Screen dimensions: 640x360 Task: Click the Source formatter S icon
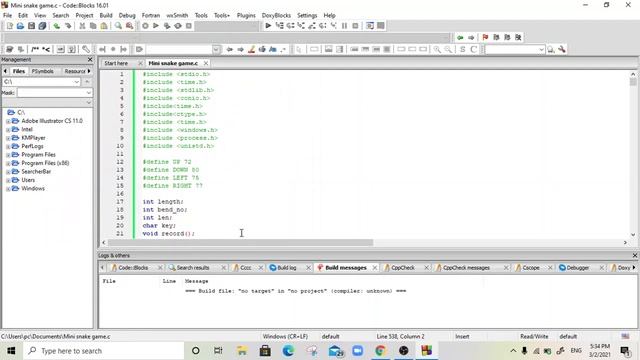(462, 49)
